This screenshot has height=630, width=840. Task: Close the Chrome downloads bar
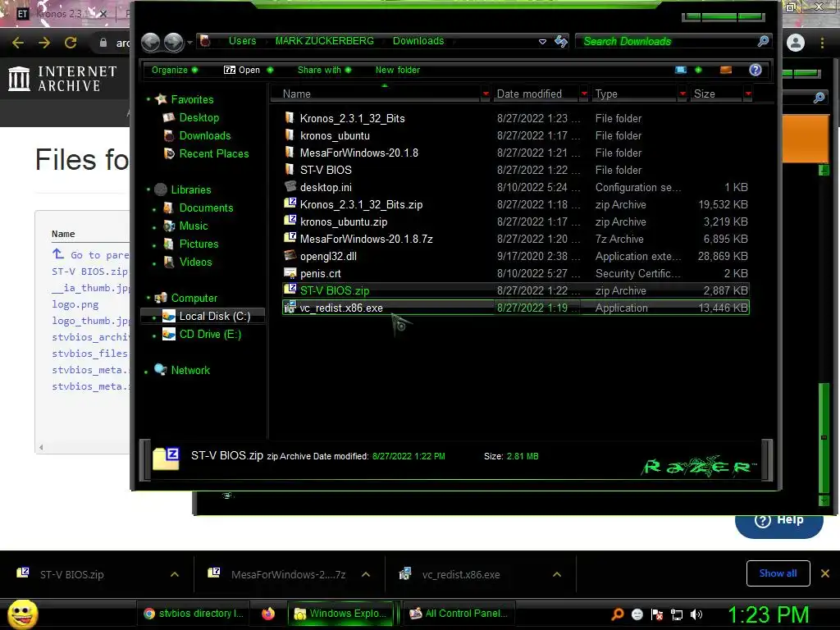(x=825, y=573)
